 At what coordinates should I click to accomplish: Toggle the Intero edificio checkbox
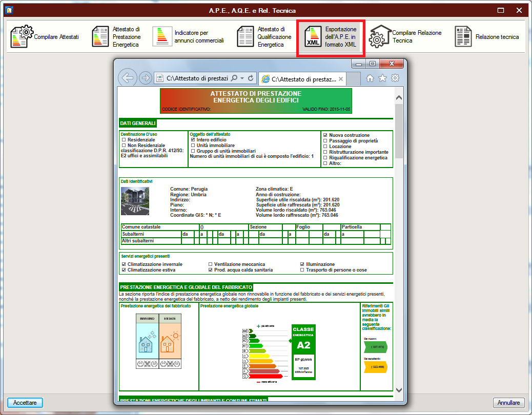click(193, 140)
